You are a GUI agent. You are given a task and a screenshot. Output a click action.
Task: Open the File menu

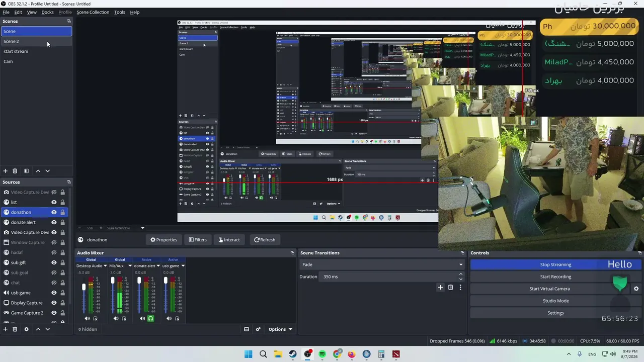pos(6,12)
